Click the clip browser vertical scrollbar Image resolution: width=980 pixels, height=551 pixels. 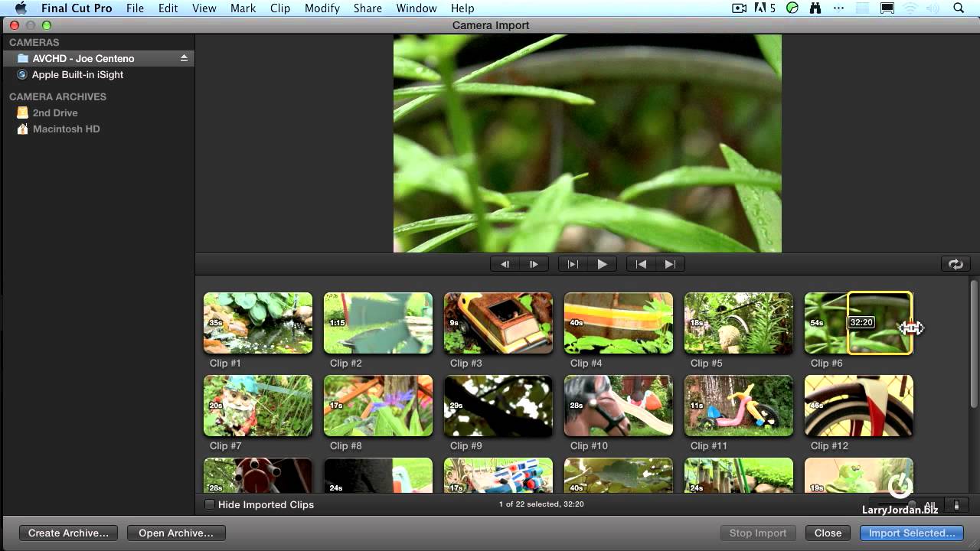click(x=974, y=344)
